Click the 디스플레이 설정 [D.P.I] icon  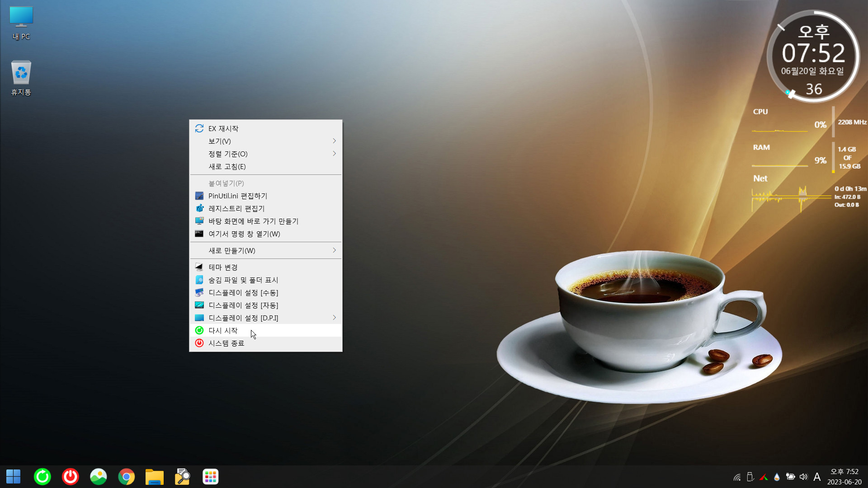pos(199,318)
